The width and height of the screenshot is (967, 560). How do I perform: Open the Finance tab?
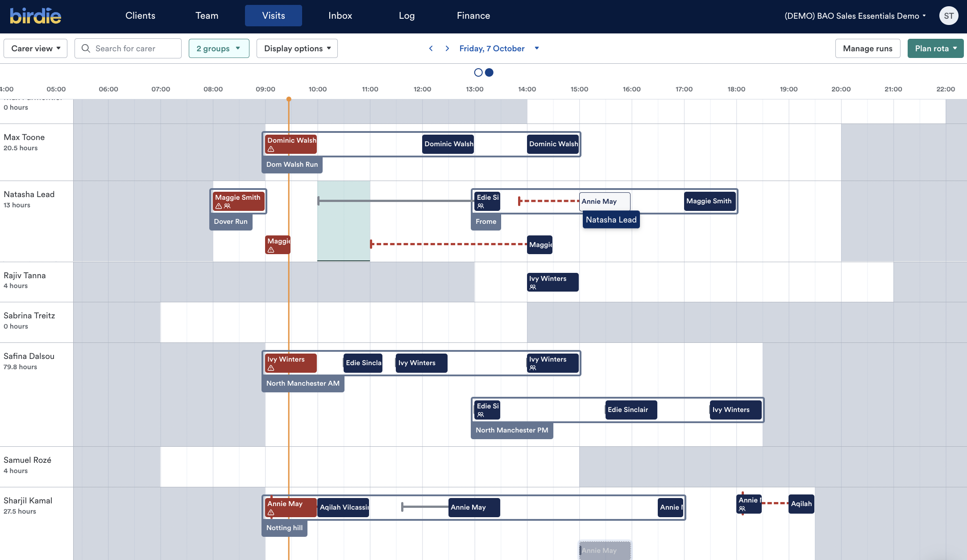click(473, 15)
